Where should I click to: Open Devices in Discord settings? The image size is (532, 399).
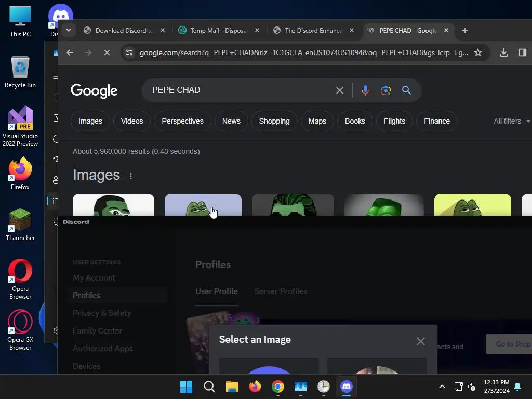[87, 366]
